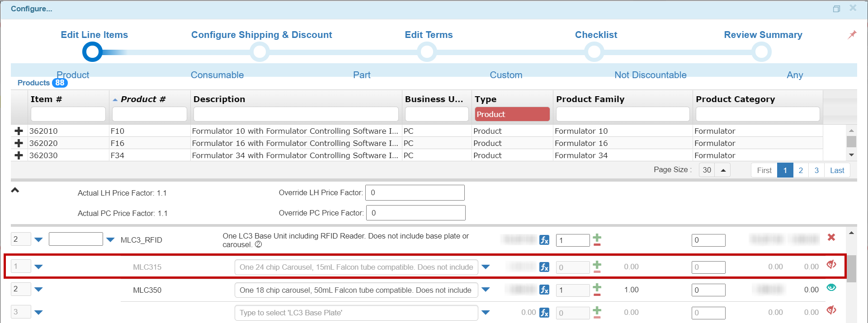Click the formula icon in LC3 Base Plate row
Screen dimensions: 868x323
pos(544,313)
